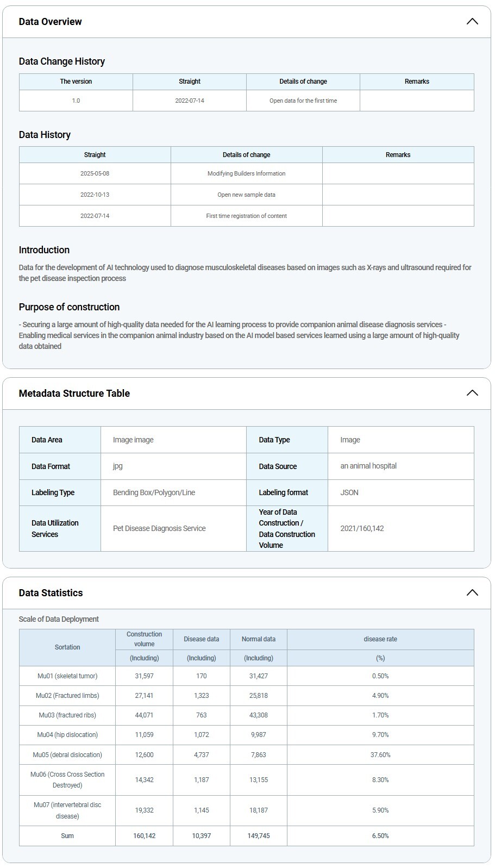
Task: Click the 2025-05-08 date entry
Action: coord(95,173)
